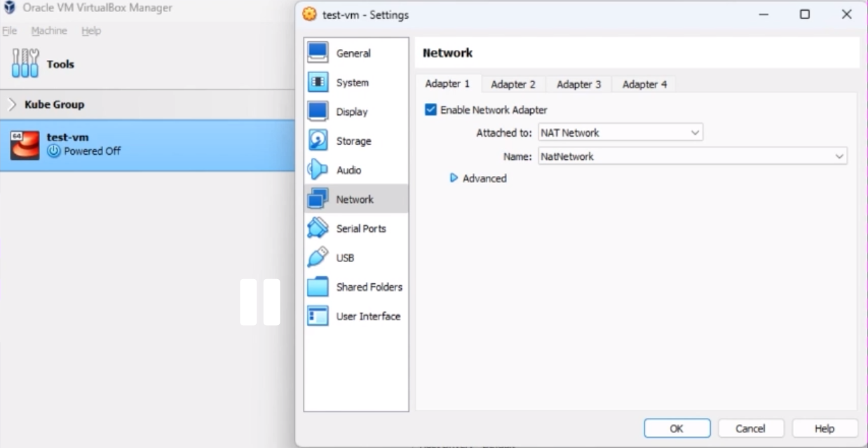
Task: Click the Kube Group label
Action: pyautogui.click(x=55, y=104)
